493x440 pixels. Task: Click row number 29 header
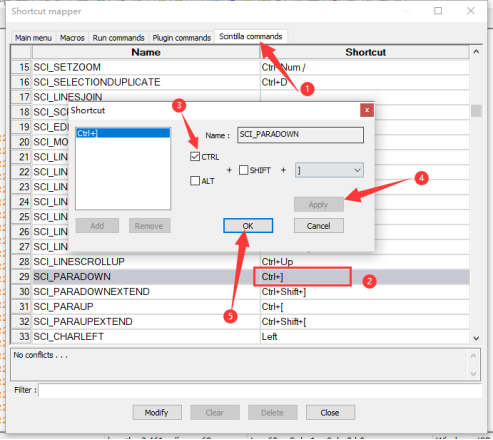pos(21,276)
